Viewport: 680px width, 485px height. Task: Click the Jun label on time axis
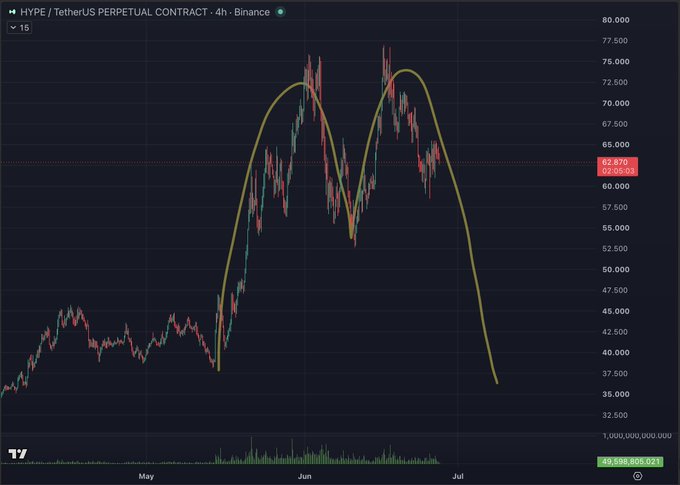(x=304, y=476)
